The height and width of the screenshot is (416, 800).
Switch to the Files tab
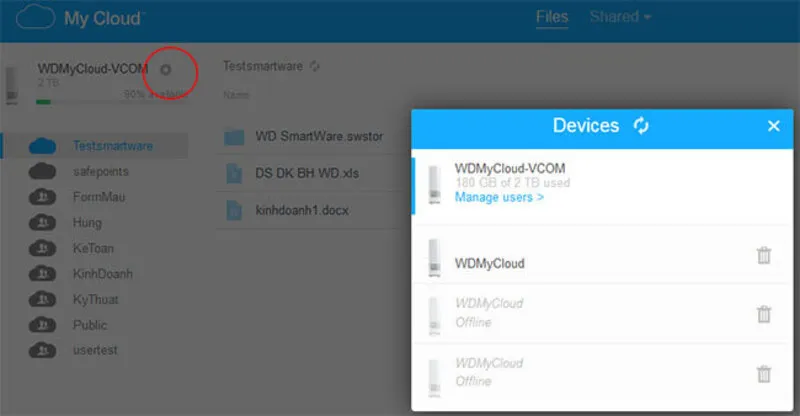551,17
